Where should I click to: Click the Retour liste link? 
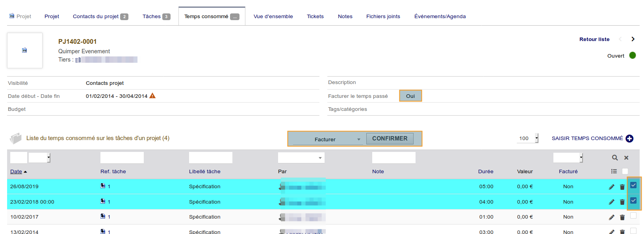click(594, 39)
